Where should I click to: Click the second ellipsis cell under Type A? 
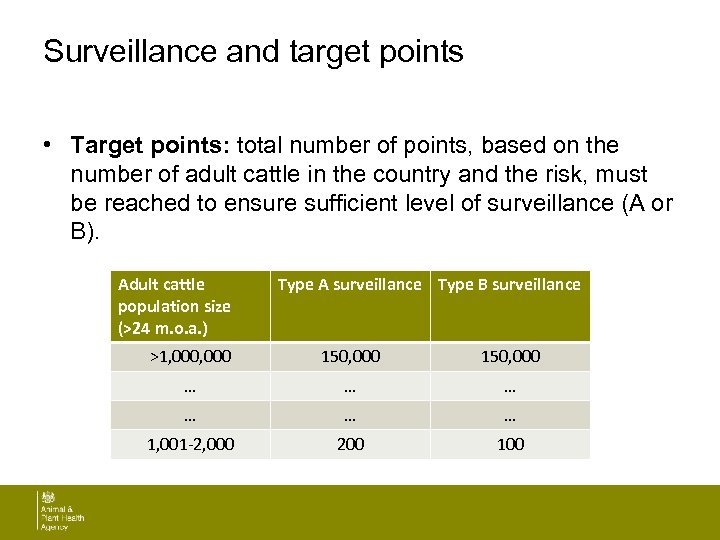coord(350,415)
